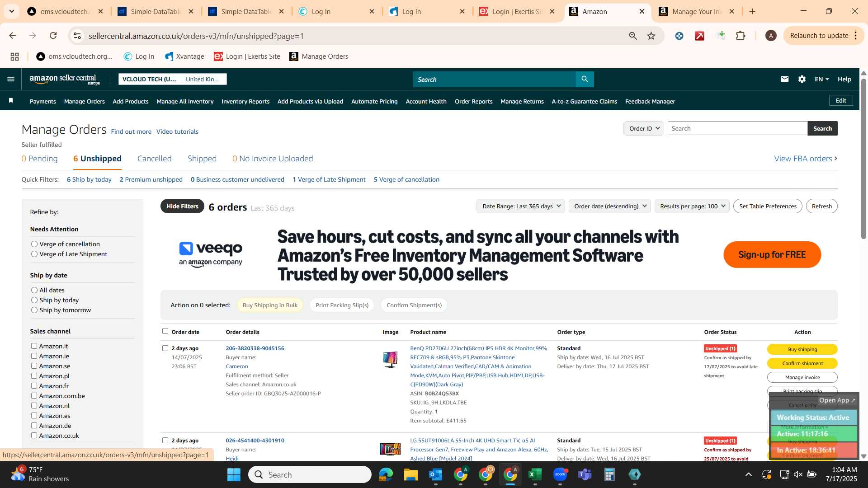Open the Order ID search type dropdown
868x488 pixels.
[643, 128]
